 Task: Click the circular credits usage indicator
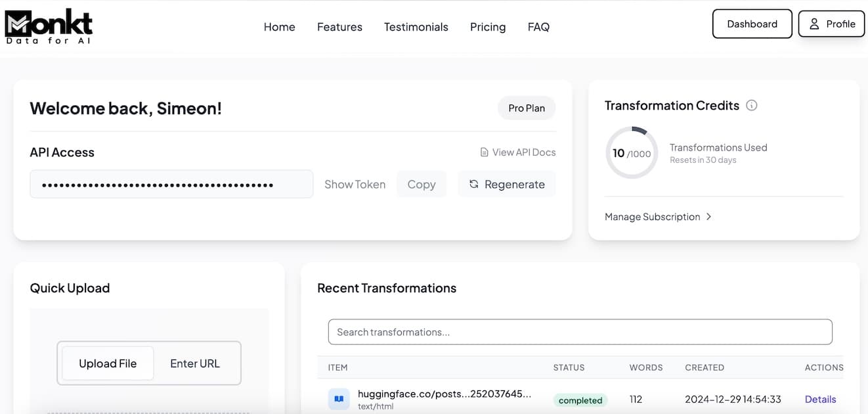point(632,152)
